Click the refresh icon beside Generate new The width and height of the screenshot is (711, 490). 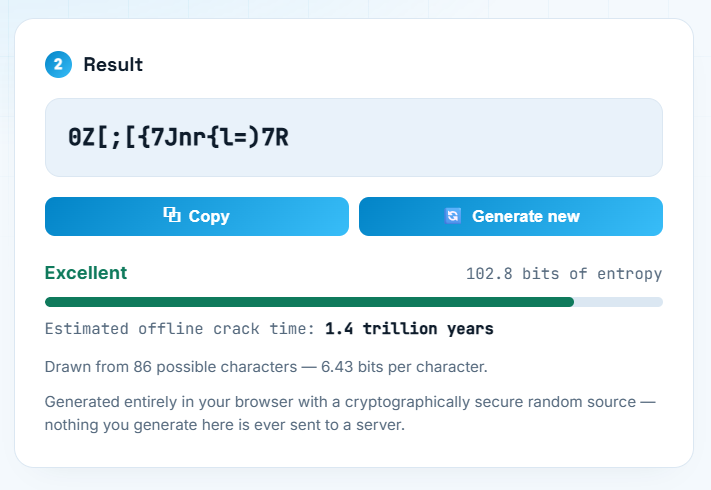coord(453,216)
